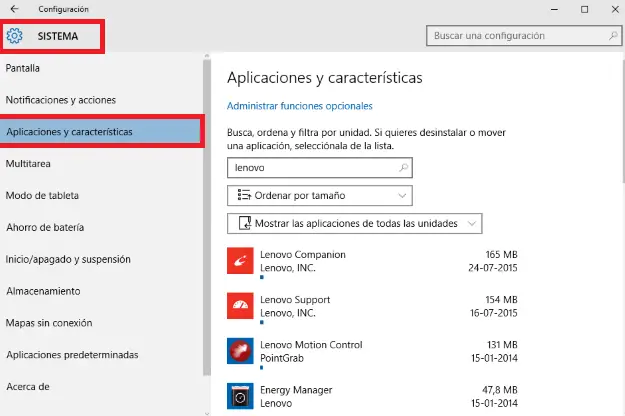Click the sidebar scroll down arrow

pos(206,413)
